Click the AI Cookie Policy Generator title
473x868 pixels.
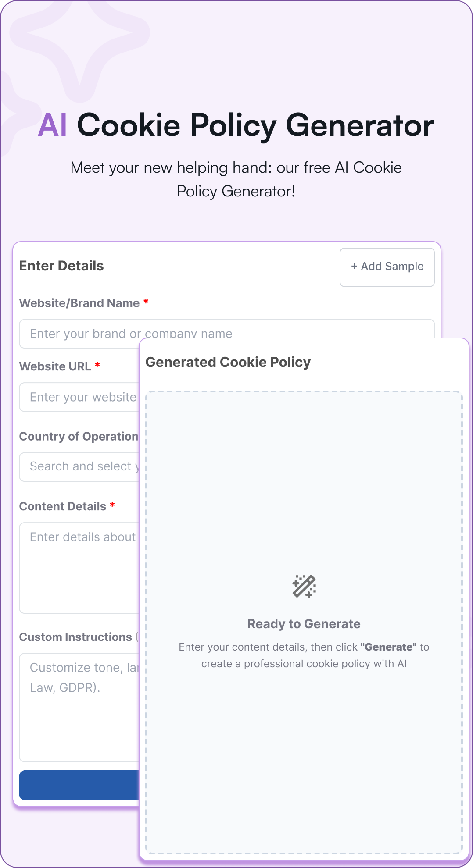[x=236, y=127]
